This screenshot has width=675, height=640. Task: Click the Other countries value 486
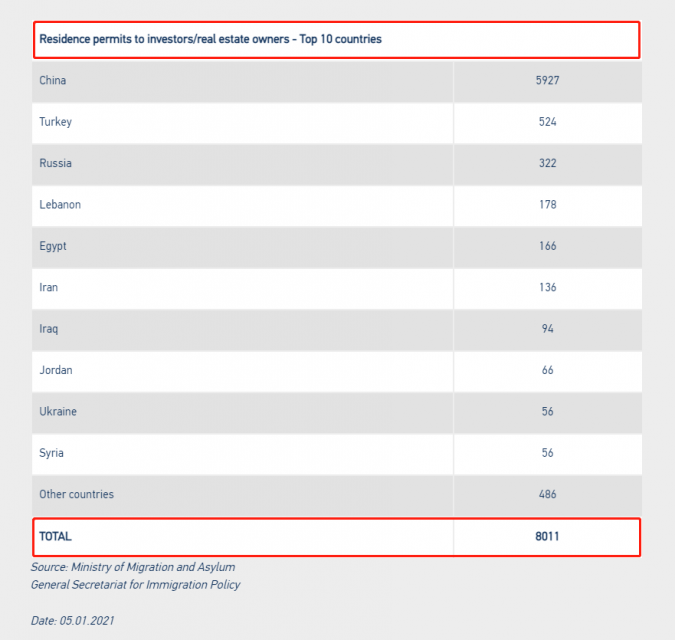(x=547, y=494)
